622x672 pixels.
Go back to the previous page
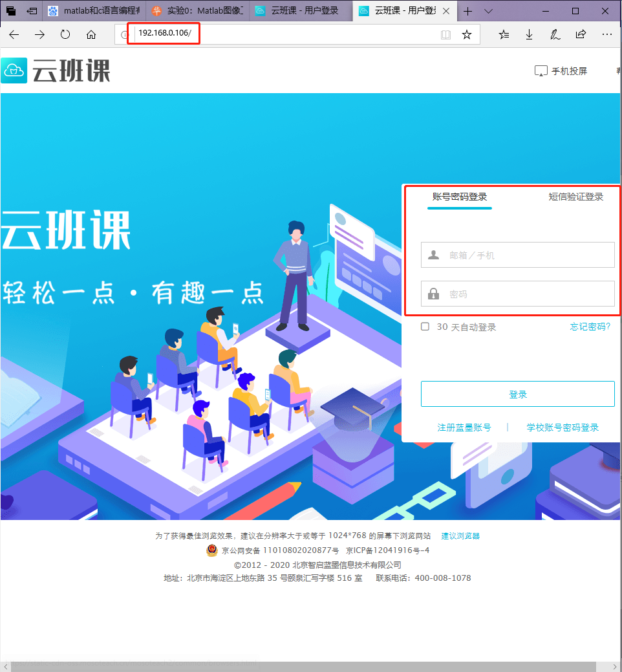(x=14, y=35)
